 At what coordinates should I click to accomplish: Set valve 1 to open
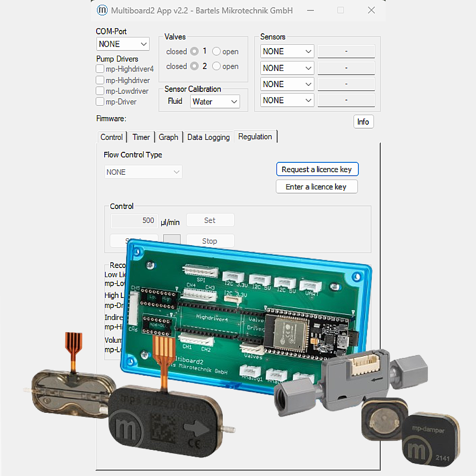click(216, 51)
